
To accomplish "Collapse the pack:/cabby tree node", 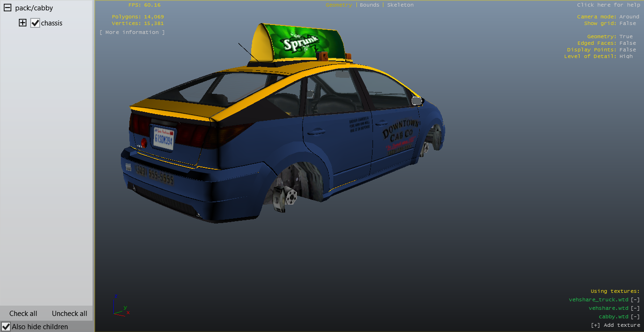I will coord(8,8).
